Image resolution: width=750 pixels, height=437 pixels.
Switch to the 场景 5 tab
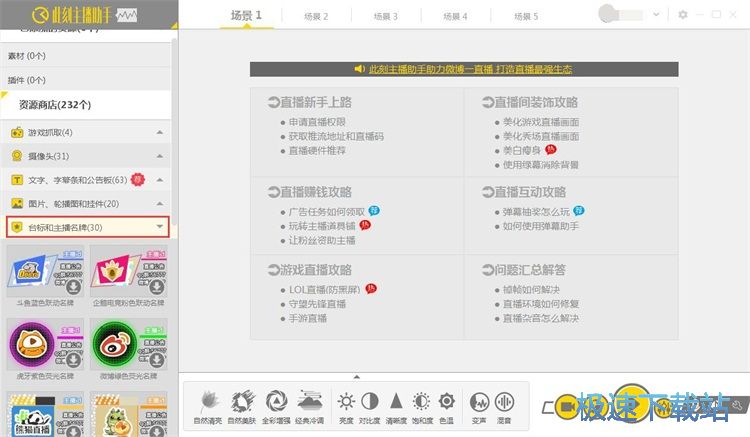pos(526,16)
